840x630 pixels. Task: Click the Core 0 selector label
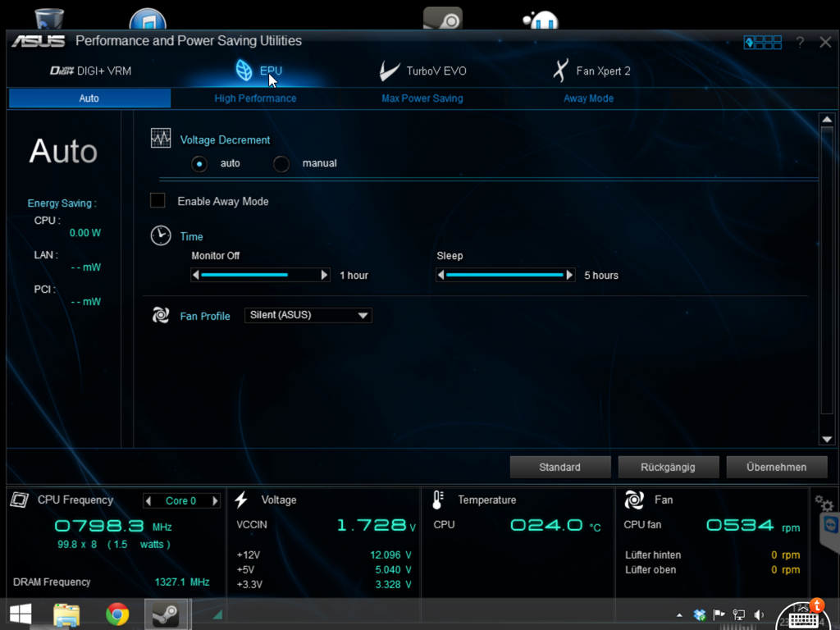click(181, 501)
